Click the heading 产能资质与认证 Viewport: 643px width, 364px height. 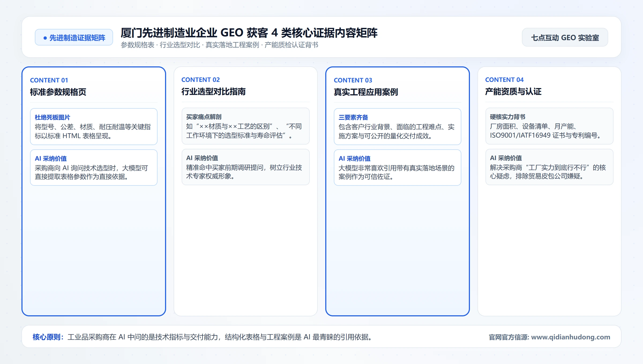[x=513, y=92]
